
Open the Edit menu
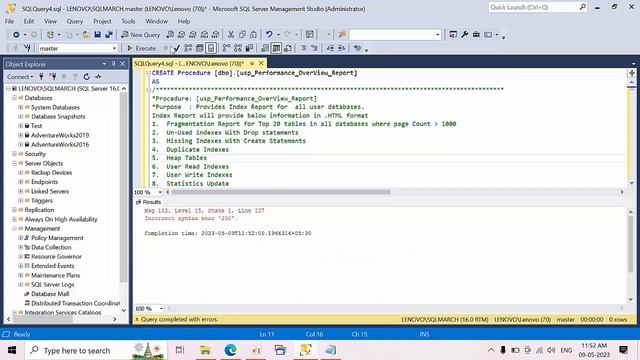[29, 21]
